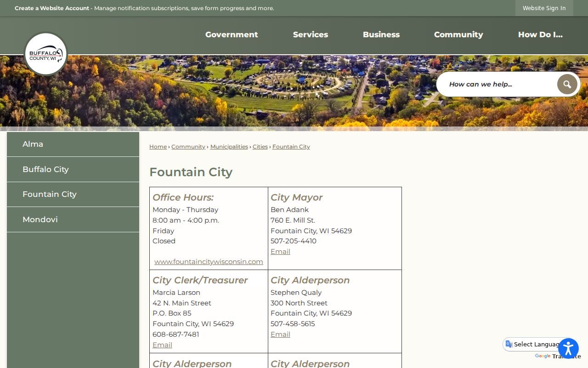Click Website Sign In button
The width and height of the screenshot is (588, 368).
544,8
